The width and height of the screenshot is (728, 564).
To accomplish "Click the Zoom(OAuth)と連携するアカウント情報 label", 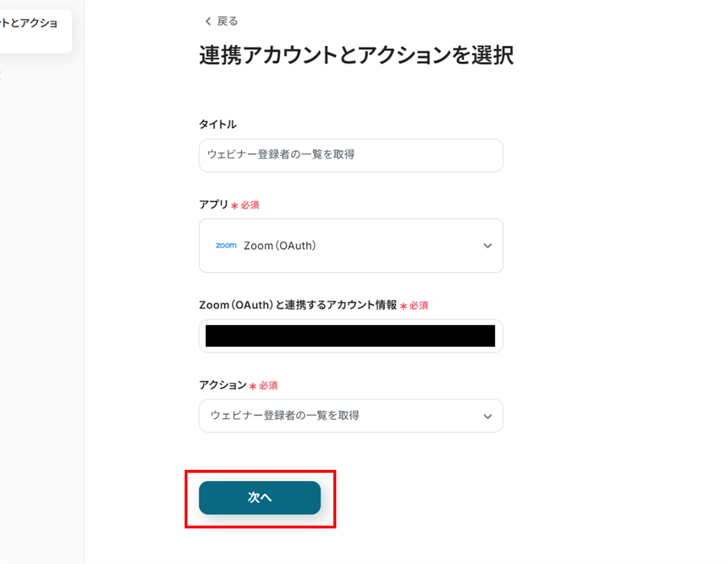I will pyautogui.click(x=298, y=305).
